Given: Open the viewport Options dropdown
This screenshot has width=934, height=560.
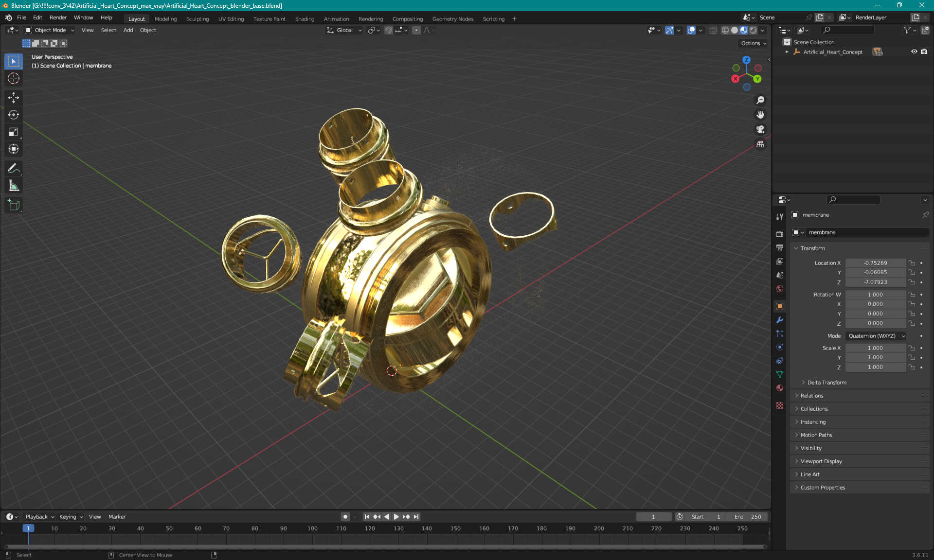Looking at the screenshot, I should pos(754,43).
